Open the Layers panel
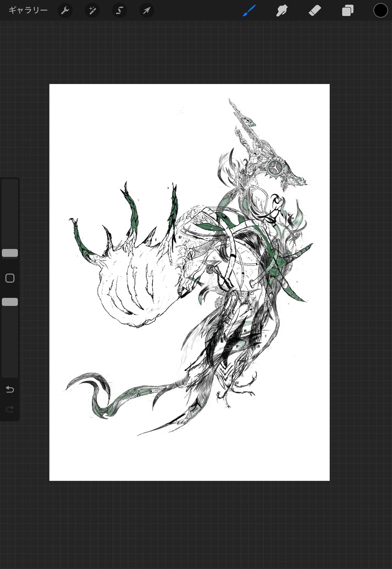Viewport: 392px width, 569px height. [x=348, y=10]
